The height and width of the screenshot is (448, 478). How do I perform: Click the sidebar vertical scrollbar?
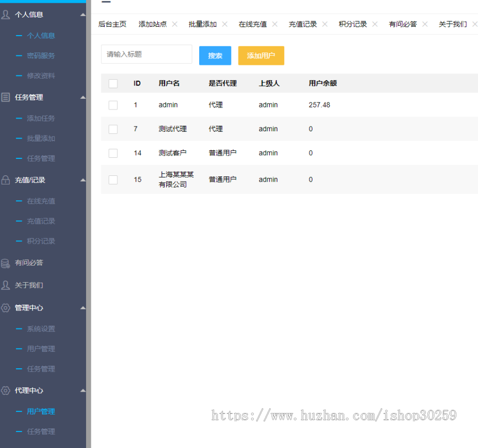coord(88,224)
